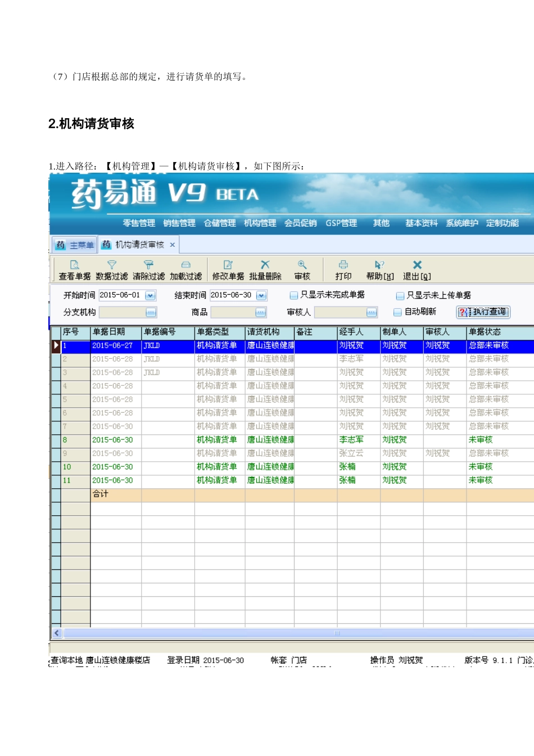534x756 pixels.
Task: Click the 备注 column header
Action: (315, 332)
